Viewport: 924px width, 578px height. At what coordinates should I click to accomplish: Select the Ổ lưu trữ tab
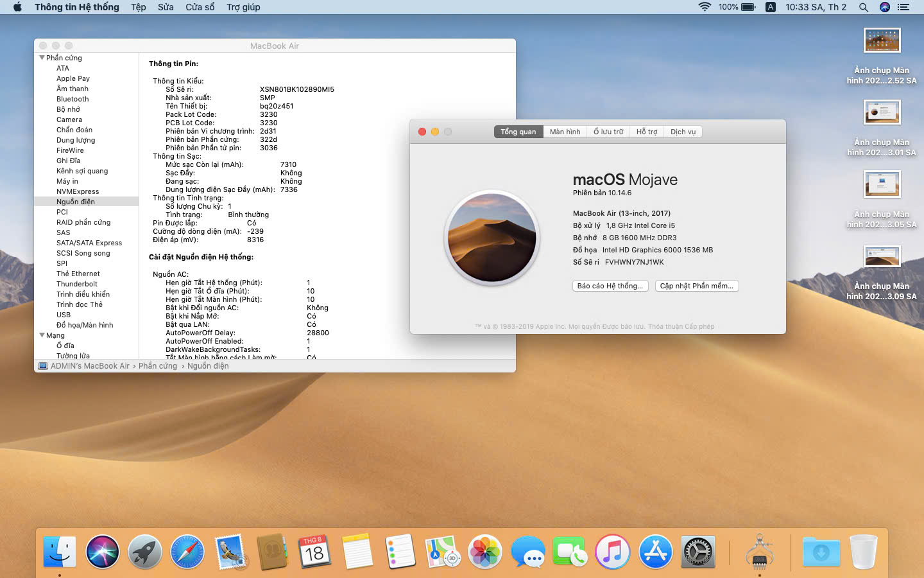pyautogui.click(x=608, y=132)
